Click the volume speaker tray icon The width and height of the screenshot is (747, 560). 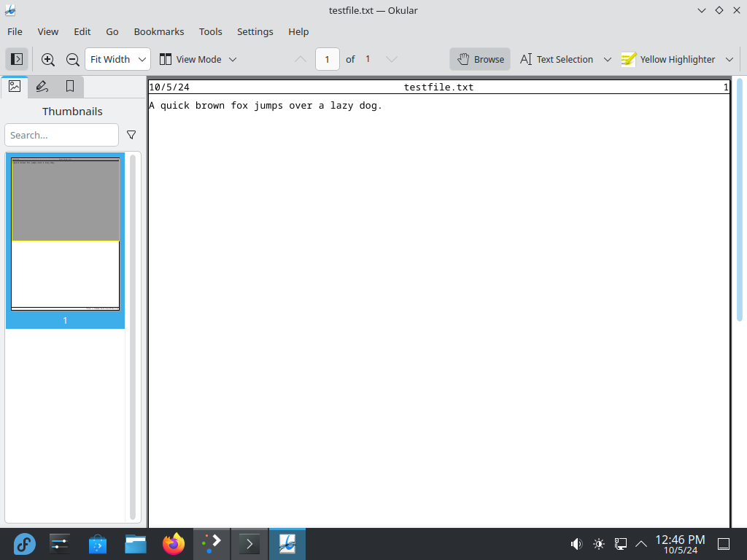click(x=576, y=544)
